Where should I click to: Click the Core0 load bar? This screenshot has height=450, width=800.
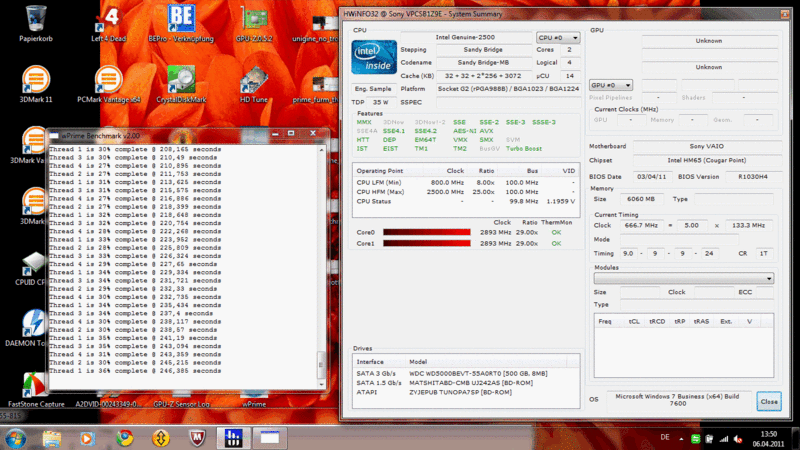tap(427, 232)
